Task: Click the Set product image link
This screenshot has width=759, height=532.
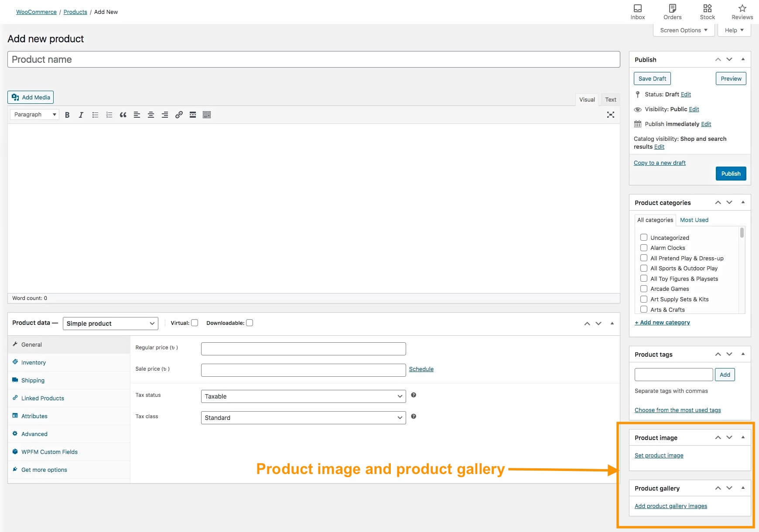Action: (659, 455)
